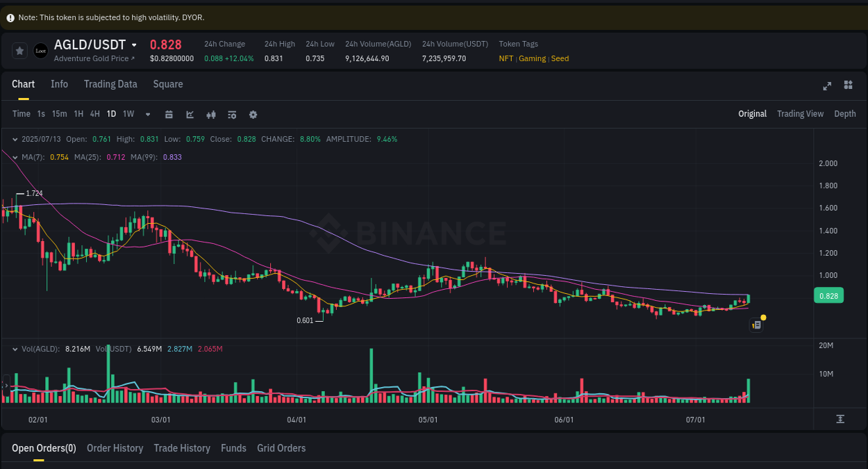Expand chart to fullscreen with arrows icon
This screenshot has height=469, width=868.
tap(827, 85)
